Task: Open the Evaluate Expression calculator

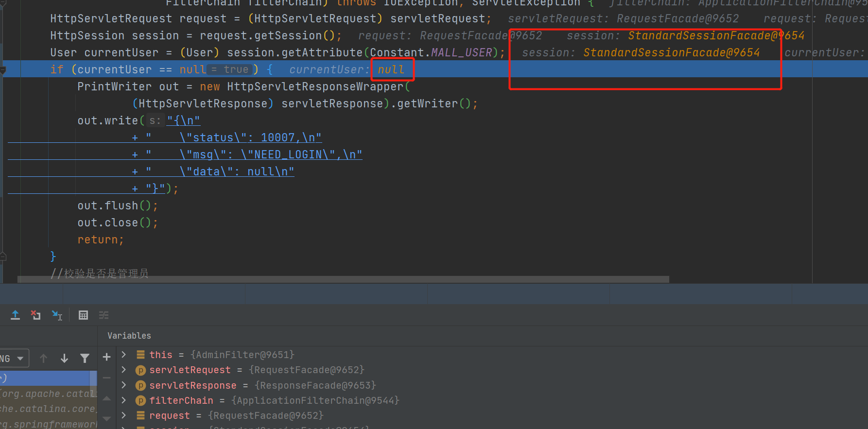Action: tap(83, 315)
